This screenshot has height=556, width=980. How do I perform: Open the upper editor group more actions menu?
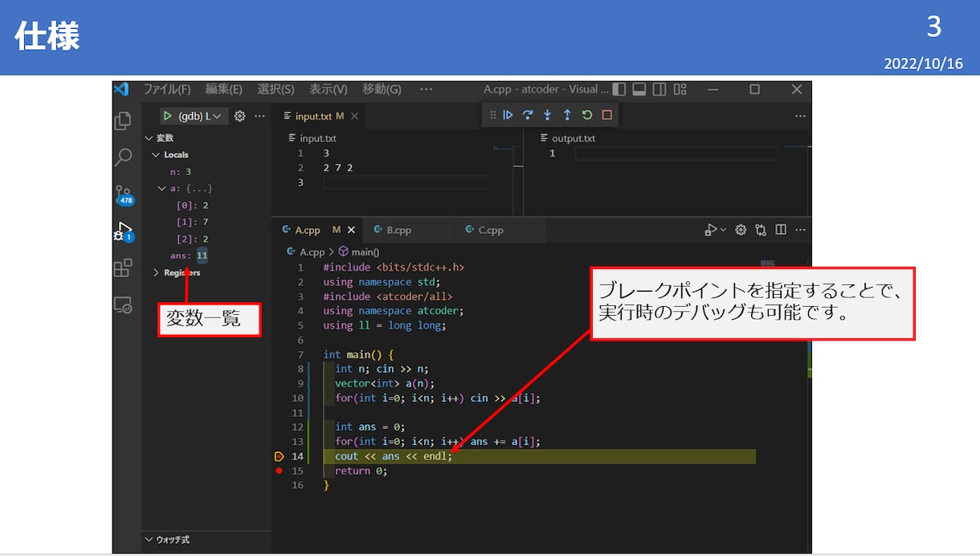coord(800,117)
